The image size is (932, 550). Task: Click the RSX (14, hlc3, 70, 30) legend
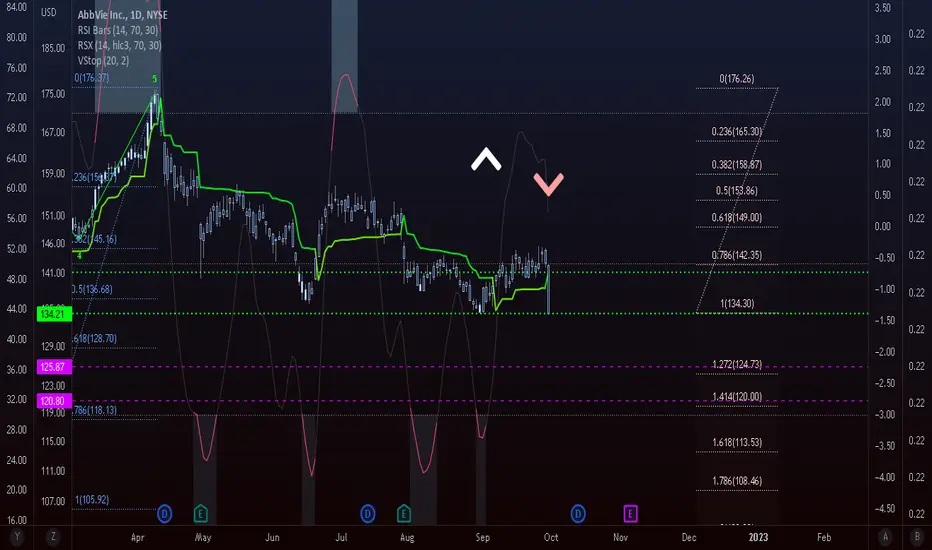tap(119, 45)
